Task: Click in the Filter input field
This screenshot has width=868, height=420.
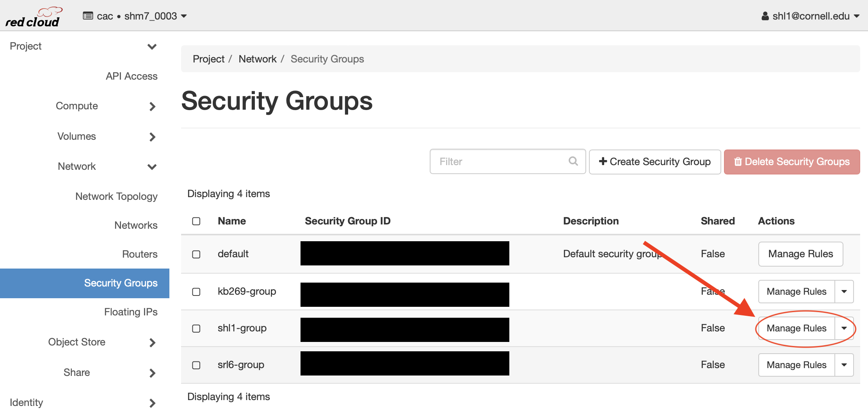Action: pyautogui.click(x=507, y=161)
